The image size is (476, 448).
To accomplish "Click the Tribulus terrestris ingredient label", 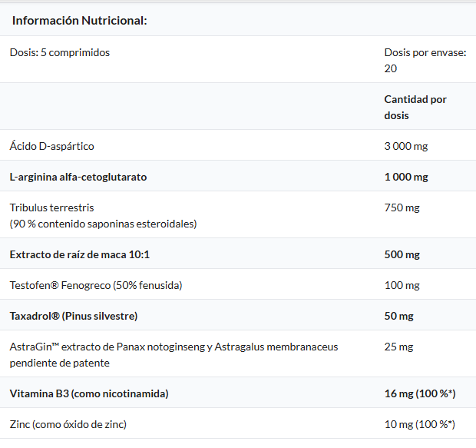I will [51, 207].
